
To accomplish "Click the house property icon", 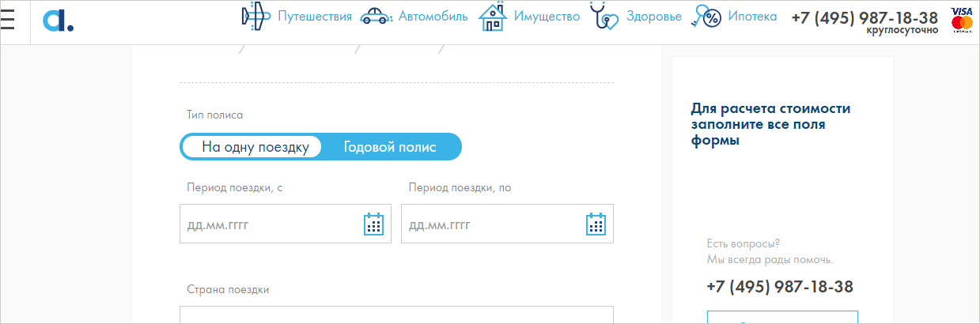I will [493, 17].
